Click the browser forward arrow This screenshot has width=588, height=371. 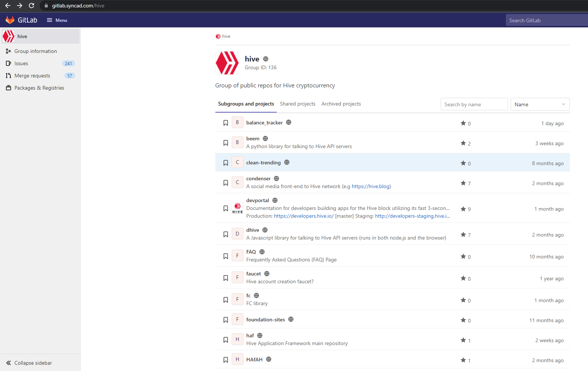click(20, 6)
